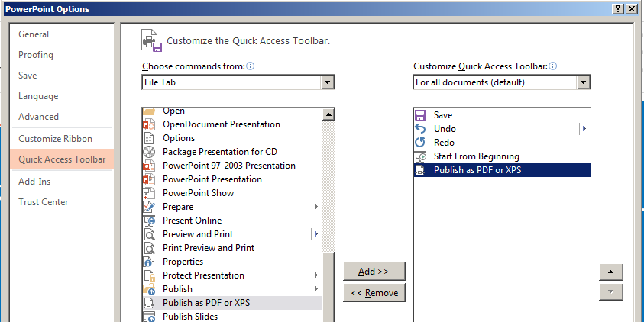Click the Start From Beginning icon
The image size is (644, 322).
coord(420,156)
